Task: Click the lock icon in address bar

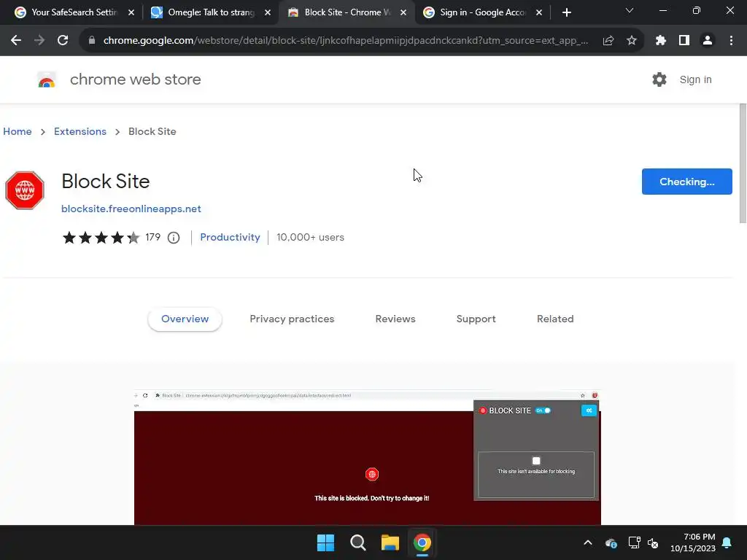Action: (92, 41)
